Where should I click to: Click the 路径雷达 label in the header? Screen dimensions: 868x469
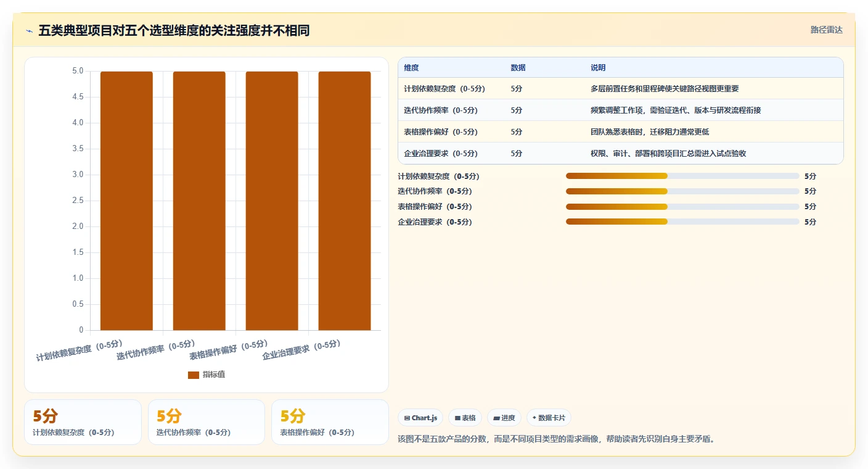tap(826, 30)
